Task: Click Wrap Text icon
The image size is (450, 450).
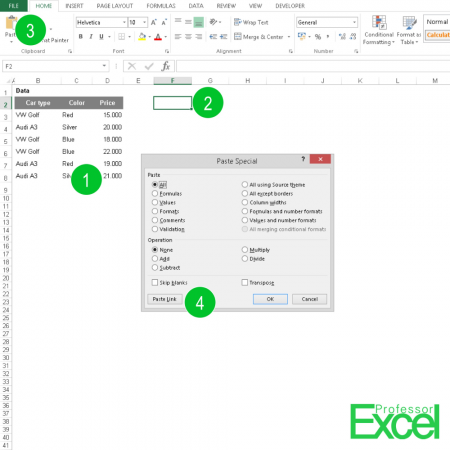Action: [x=251, y=22]
